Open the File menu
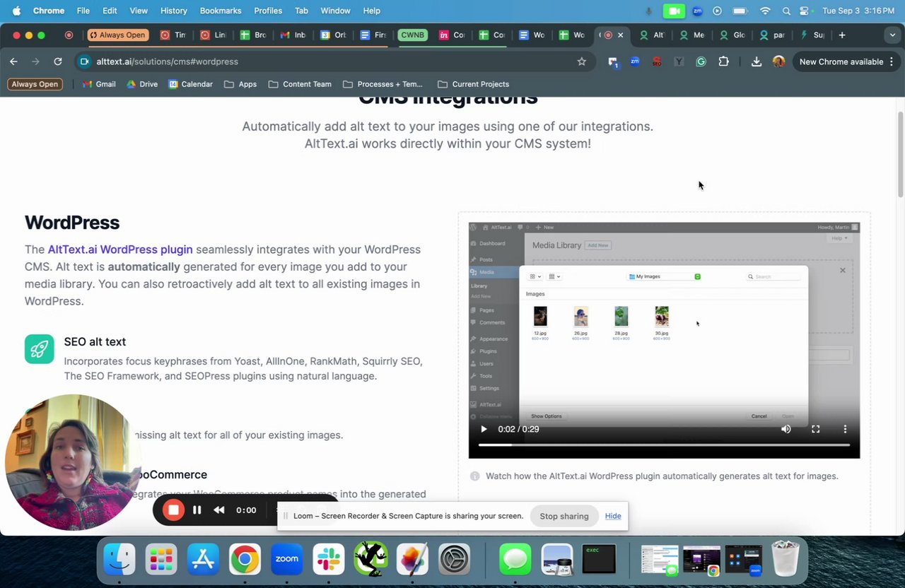The width and height of the screenshot is (905, 588). click(x=83, y=11)
